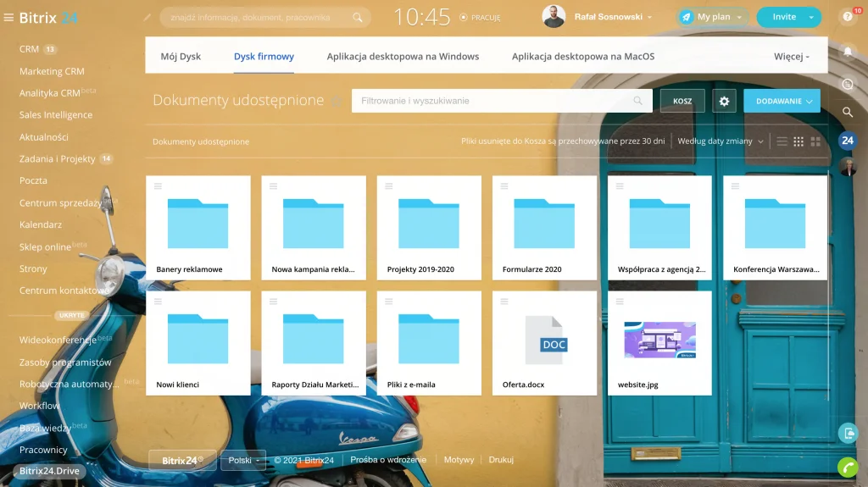Screen dimensions: 868x487
Task: Switch to list view layout
Action: coord(782,141)
